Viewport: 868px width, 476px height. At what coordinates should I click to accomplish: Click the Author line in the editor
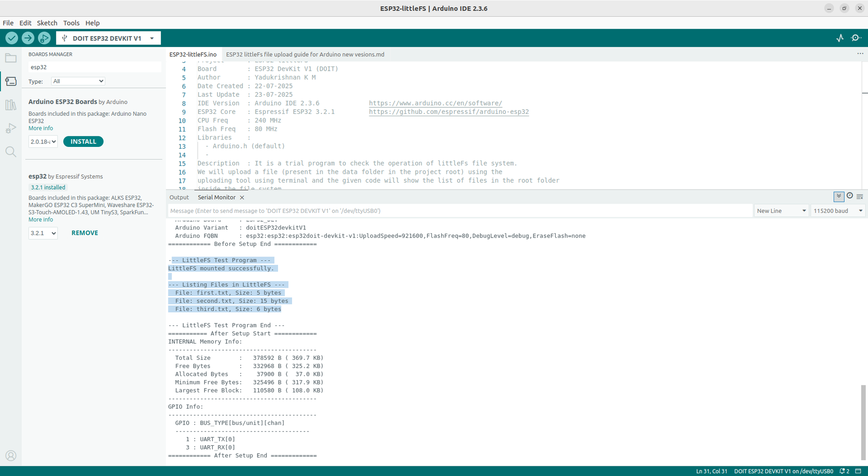click(x=257, y=77)
